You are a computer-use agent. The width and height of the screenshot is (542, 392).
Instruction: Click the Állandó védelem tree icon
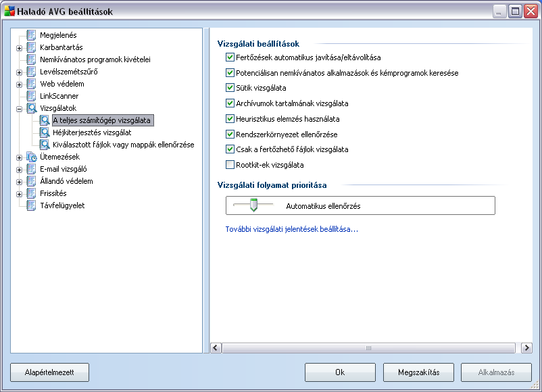tap(31, 181)
